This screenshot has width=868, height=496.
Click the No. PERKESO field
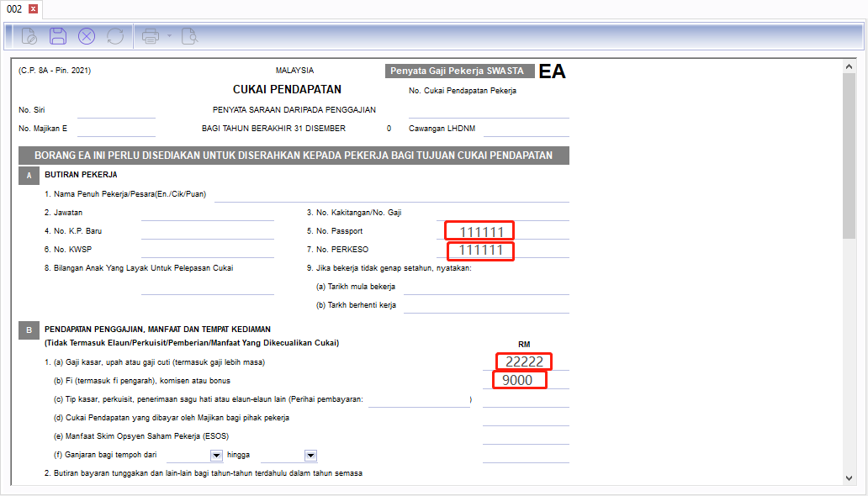(x=479, y=250)
